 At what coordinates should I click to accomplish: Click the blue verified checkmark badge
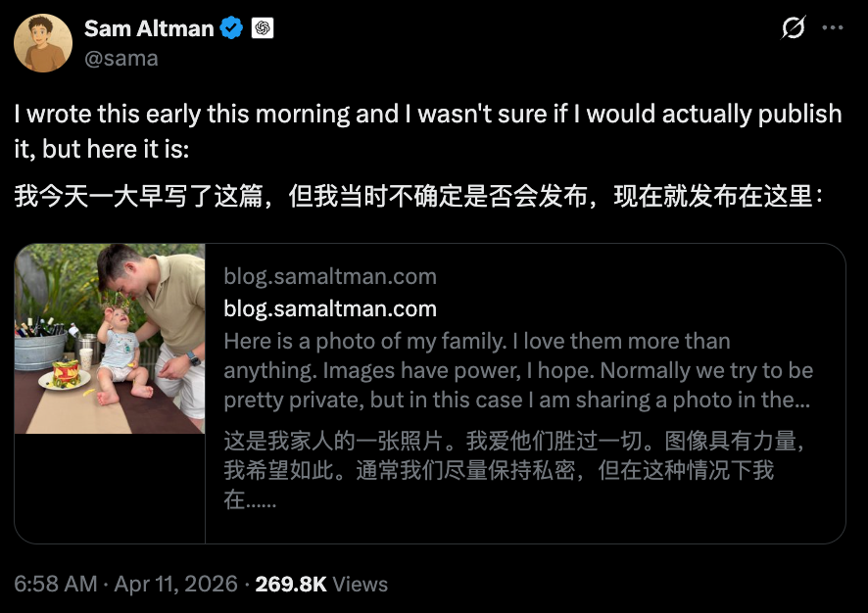point(231,28)
